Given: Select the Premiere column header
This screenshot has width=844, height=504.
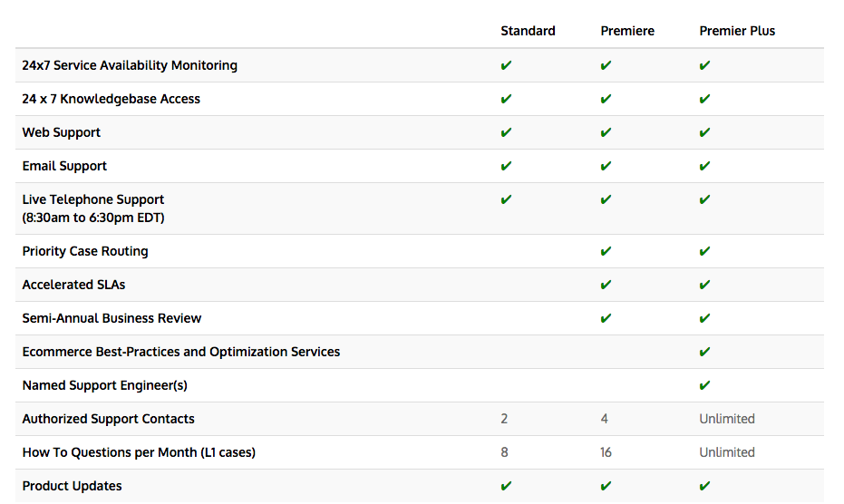Looking at the screenshot, I should click(627, 31).
